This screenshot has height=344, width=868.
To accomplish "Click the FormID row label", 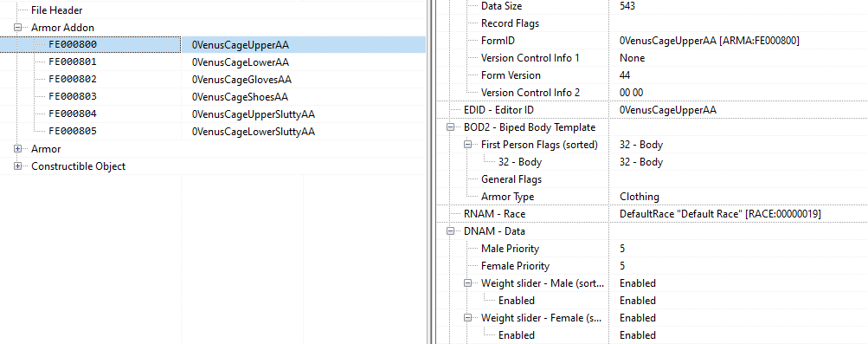I will point(498,41).
